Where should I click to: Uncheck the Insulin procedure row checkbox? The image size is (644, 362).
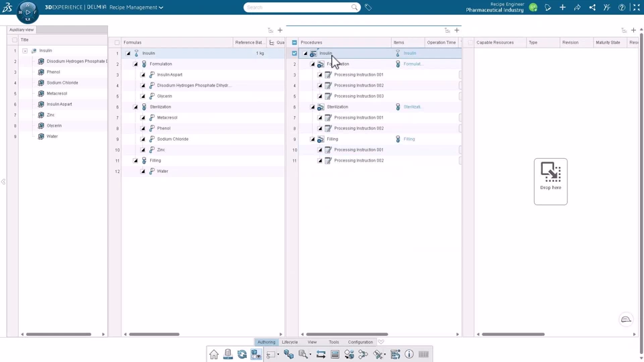(294, 53)
